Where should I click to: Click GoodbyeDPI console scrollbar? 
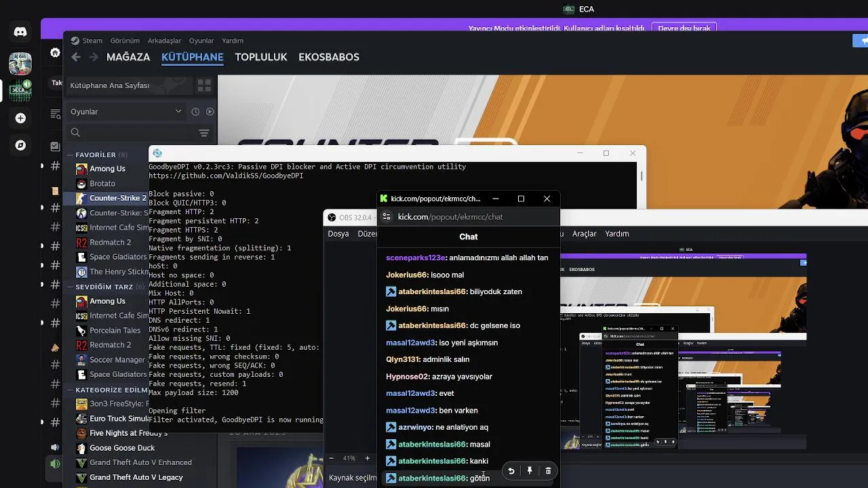[x=642, y=176]
